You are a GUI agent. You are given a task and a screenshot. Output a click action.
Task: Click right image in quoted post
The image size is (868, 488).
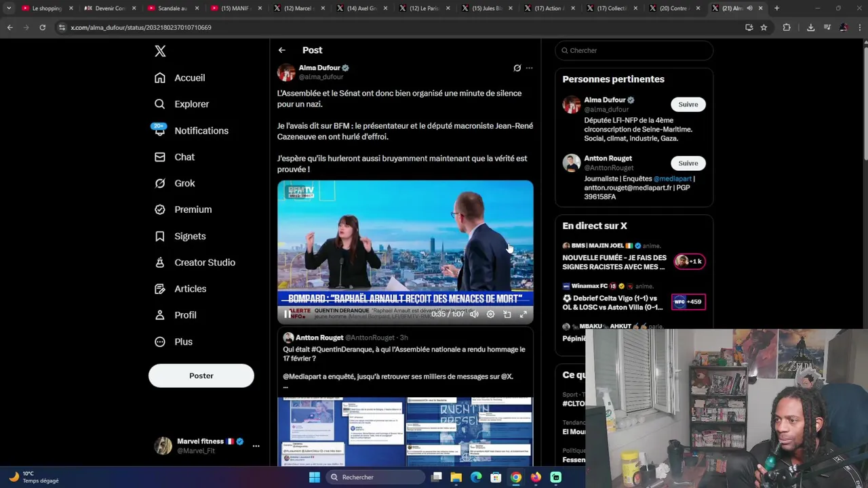469,432
